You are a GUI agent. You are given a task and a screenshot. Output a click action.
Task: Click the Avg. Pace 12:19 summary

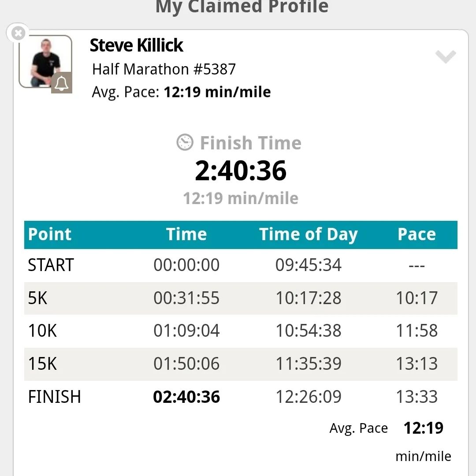tap(387, 428)
